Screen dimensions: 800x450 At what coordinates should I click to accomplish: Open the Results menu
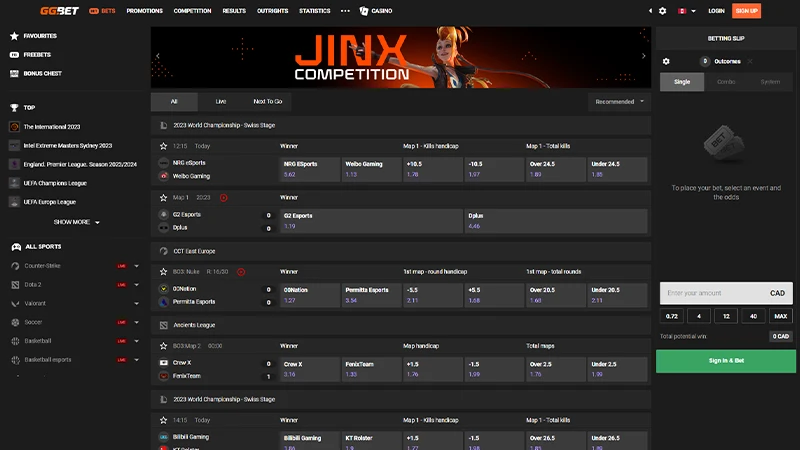[x=234, y=11]
